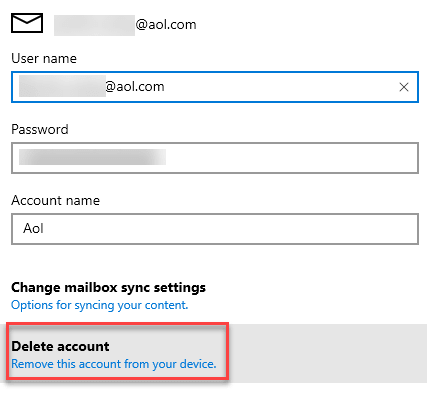Click the Account name field containing Aol
This screenshot has width=427, height=404.
point(215,229)
